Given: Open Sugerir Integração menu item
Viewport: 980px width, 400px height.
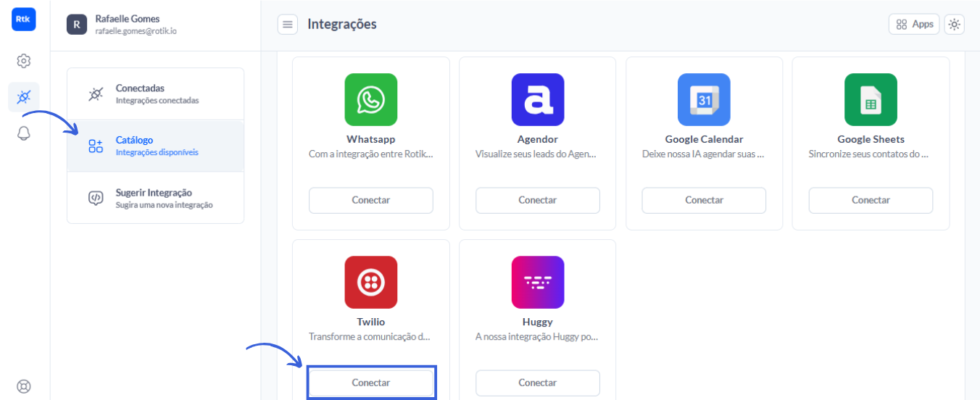Looking at the screenshot, I should pos(155,198).
